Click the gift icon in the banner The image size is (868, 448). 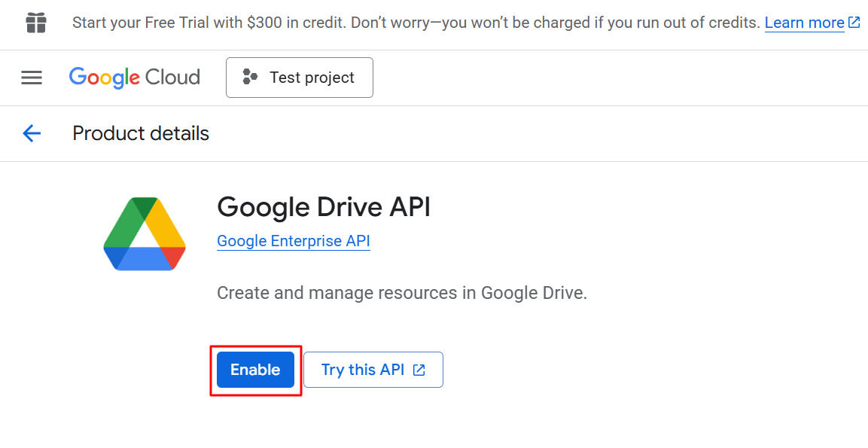36,23
